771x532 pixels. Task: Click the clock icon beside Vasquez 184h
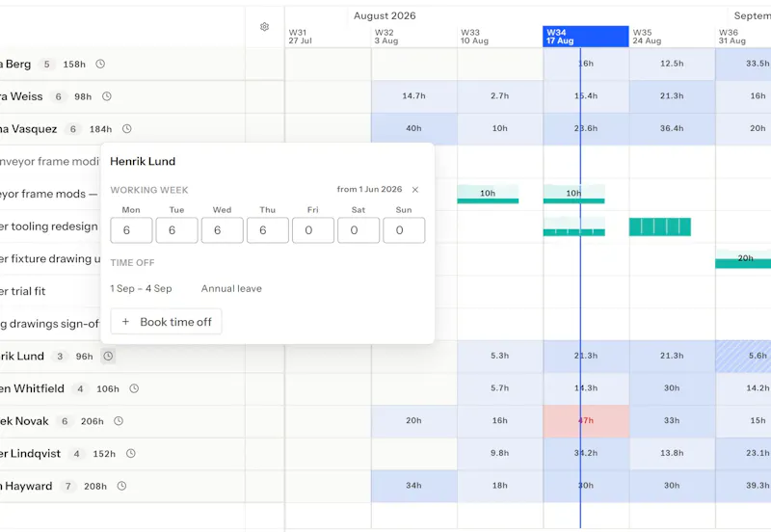127,129
